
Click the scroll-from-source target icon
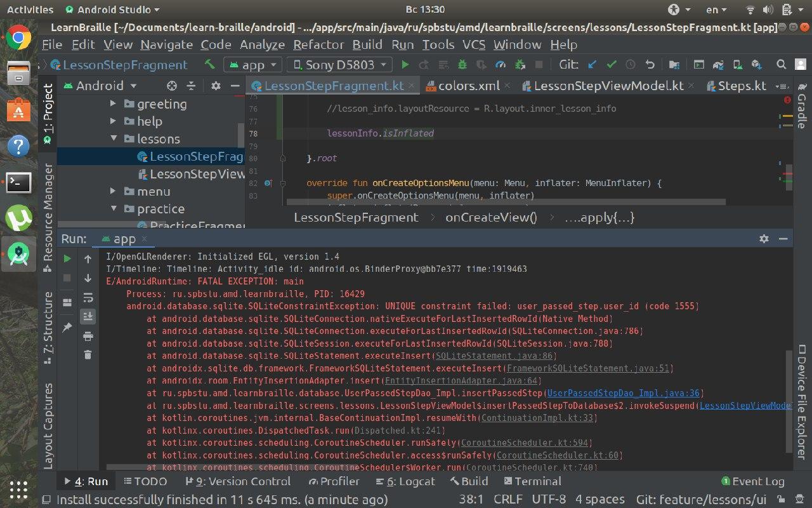click(171, 86)
